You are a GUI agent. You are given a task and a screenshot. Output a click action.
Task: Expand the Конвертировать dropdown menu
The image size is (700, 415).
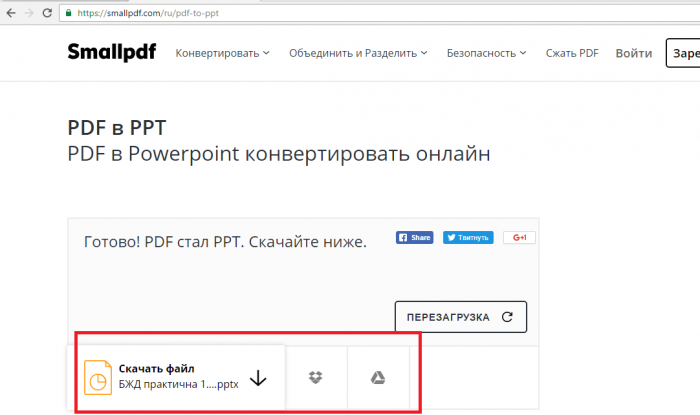tap(222, 53)
